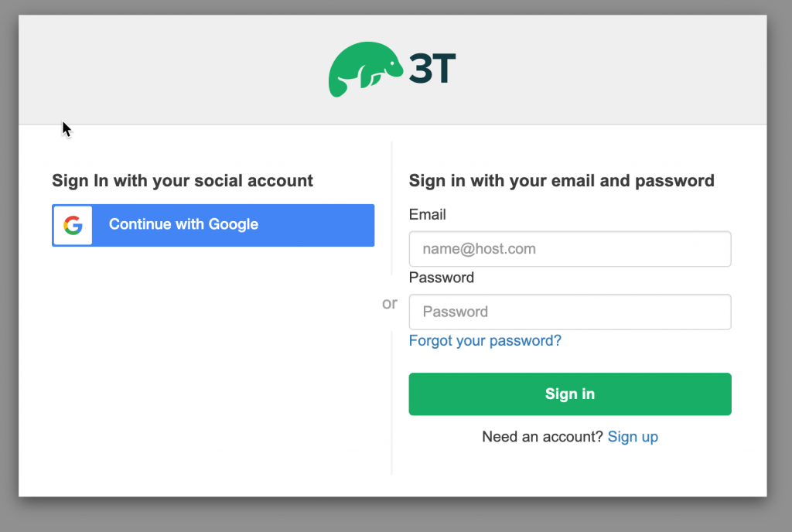Open the Forgot your password? link
Image resolution: width=792 pixels, height=532 pixels.
tap(485, 341)
